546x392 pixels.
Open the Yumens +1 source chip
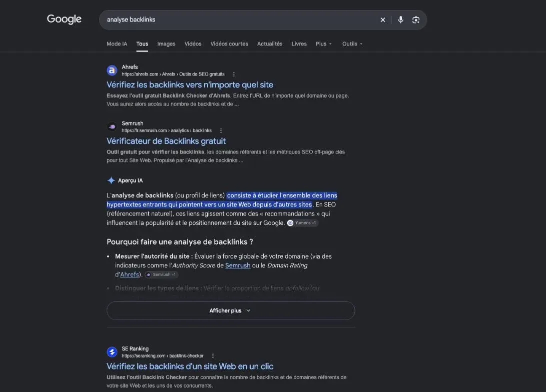click(302, 223)
